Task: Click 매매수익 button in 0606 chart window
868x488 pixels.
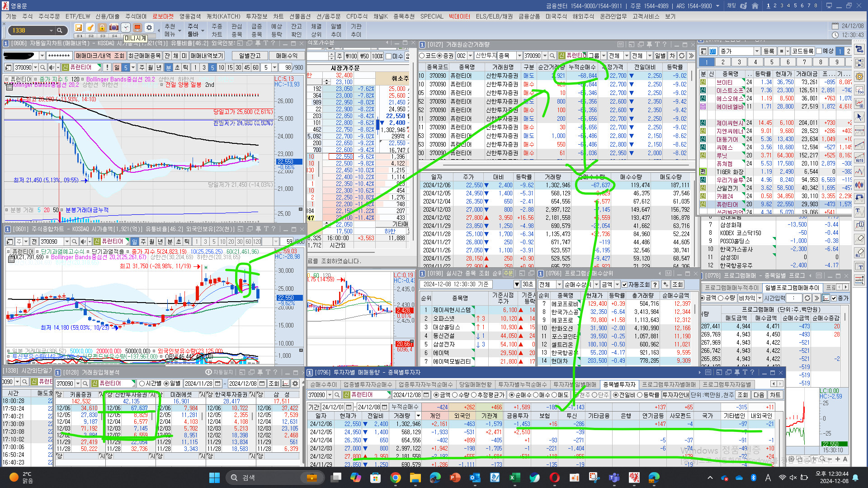Action: [287, 56]
